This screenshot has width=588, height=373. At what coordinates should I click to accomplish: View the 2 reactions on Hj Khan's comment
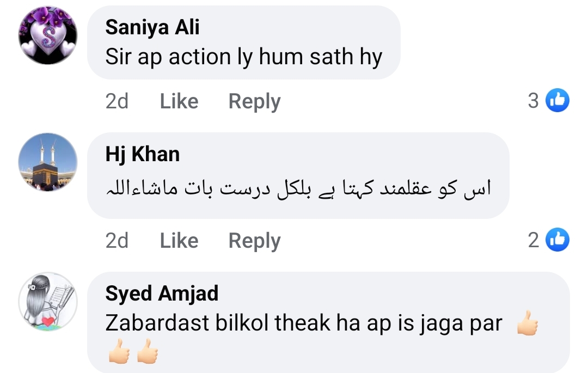click(x=534, y=240)
